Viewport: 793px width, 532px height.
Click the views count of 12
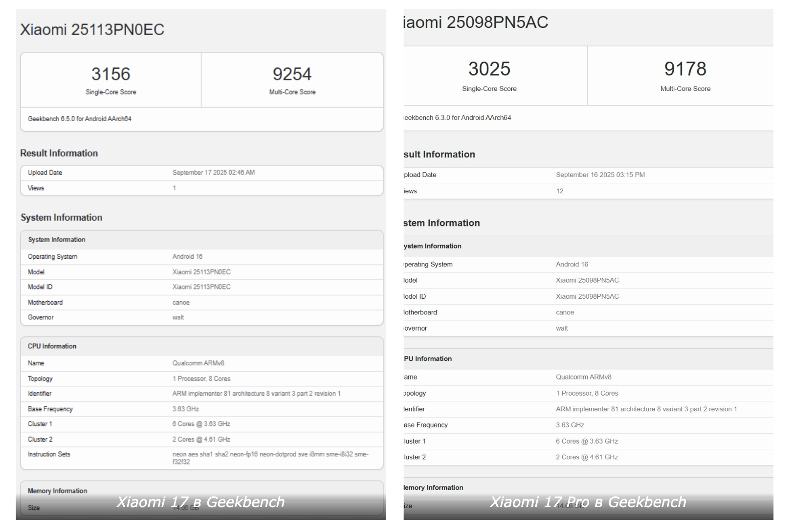point(560,191)
